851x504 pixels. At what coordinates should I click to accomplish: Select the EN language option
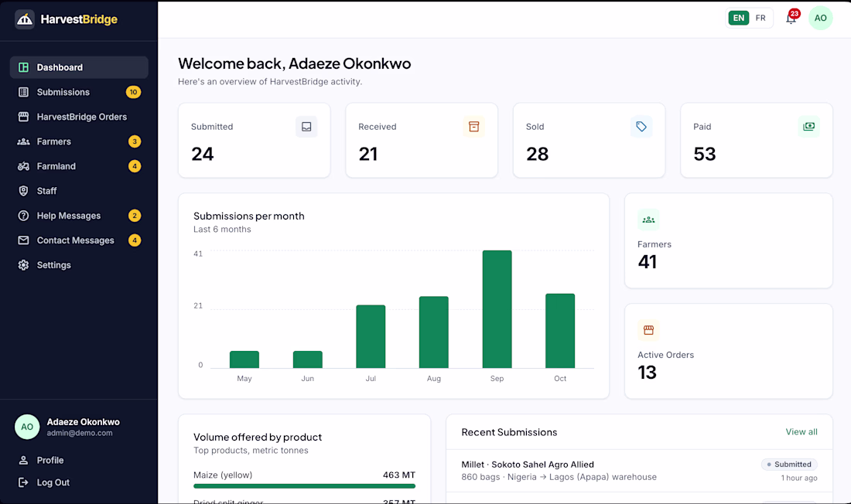(739, 18)
